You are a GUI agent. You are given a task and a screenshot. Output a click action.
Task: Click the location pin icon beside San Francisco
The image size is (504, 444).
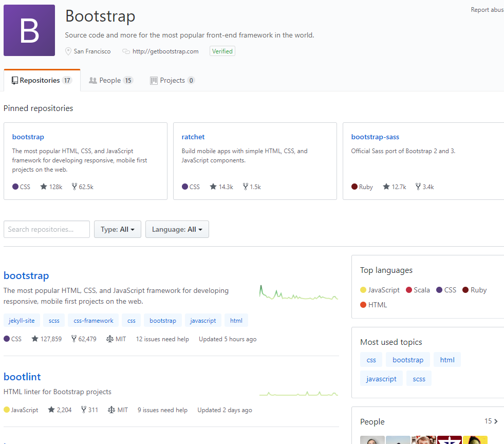pos(68,51)
